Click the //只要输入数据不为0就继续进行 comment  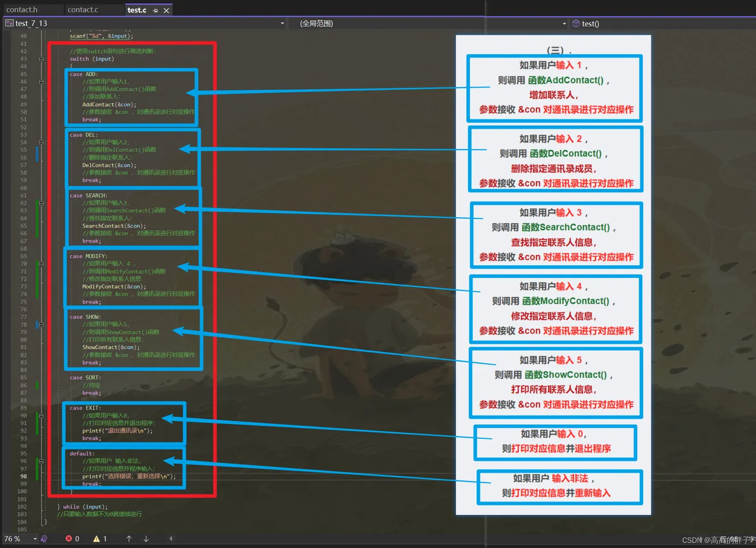[x=99, y=514]
